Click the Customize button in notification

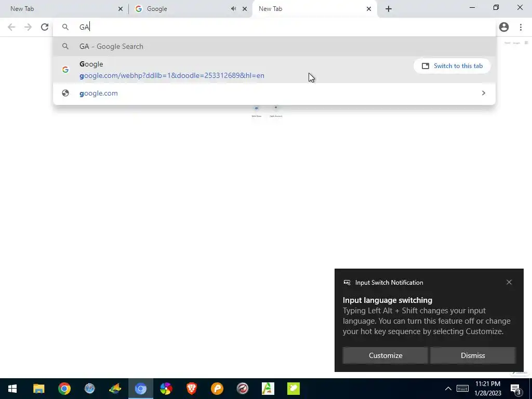point(385,355)
